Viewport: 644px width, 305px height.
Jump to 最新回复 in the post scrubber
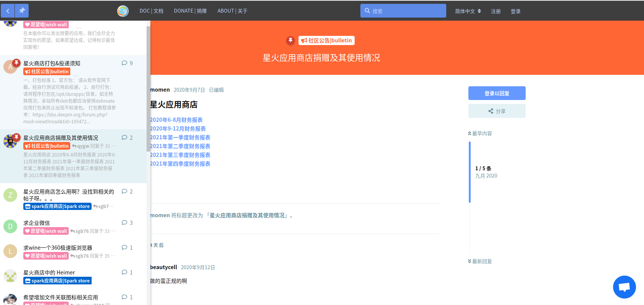[480, 261]
